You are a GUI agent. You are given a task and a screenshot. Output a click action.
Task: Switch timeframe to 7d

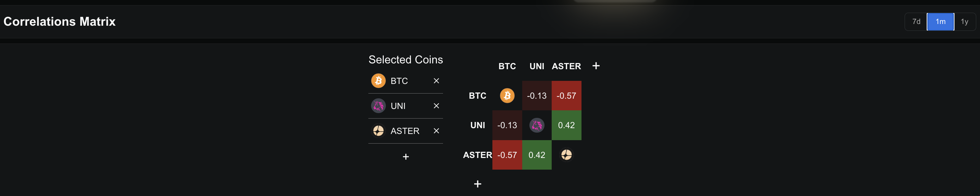[x=916, y=22]
